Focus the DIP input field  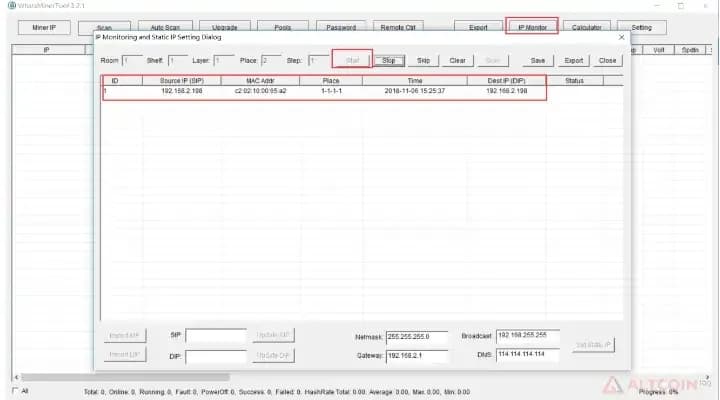(216, 356)
